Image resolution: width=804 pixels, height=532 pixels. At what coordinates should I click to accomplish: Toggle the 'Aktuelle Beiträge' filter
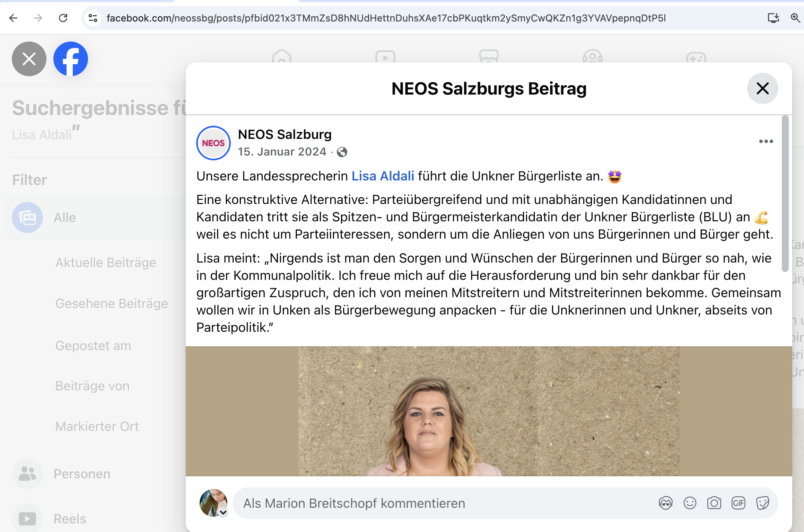106,263
